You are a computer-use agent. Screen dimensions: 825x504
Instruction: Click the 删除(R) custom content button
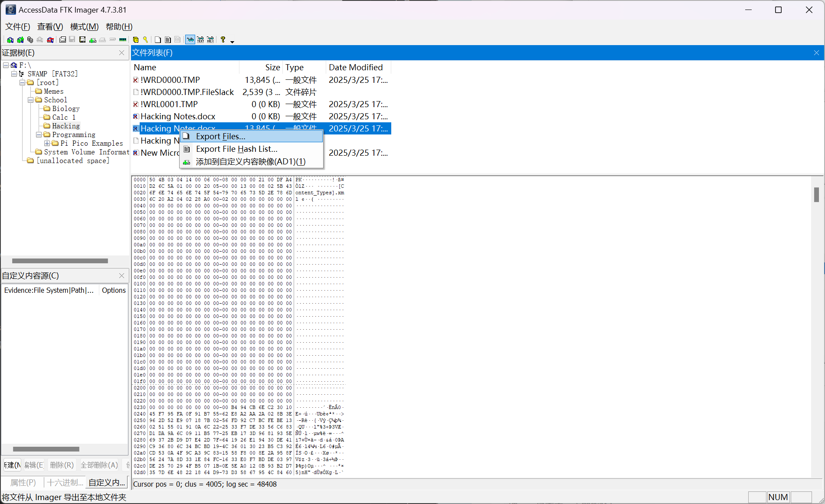(x=62, y=465)
